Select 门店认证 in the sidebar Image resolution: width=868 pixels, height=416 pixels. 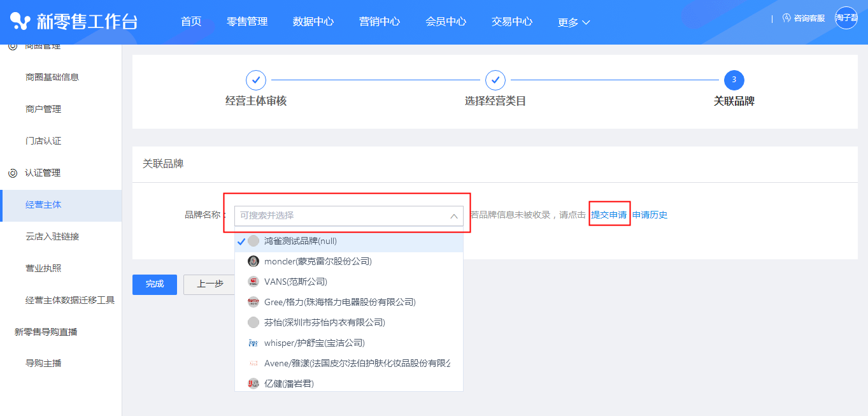click(x=43, y=141)
